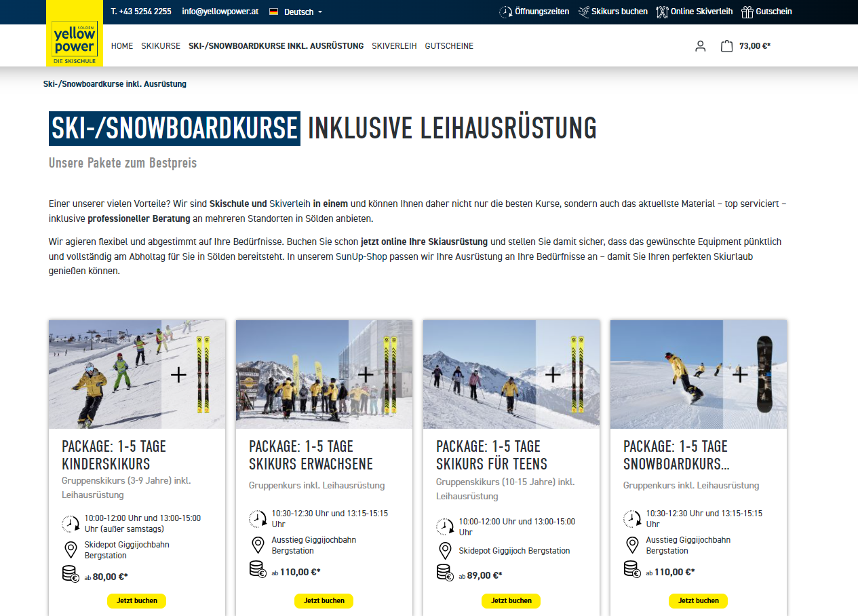Open the Snowboardkurs package thumbnail image
The width and height of the screenshot is (858, 616).
698,374
